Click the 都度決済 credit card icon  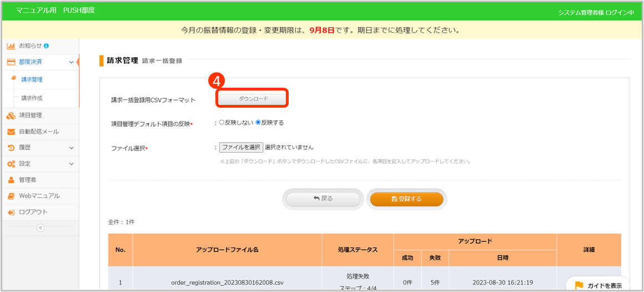click(11, 62)
